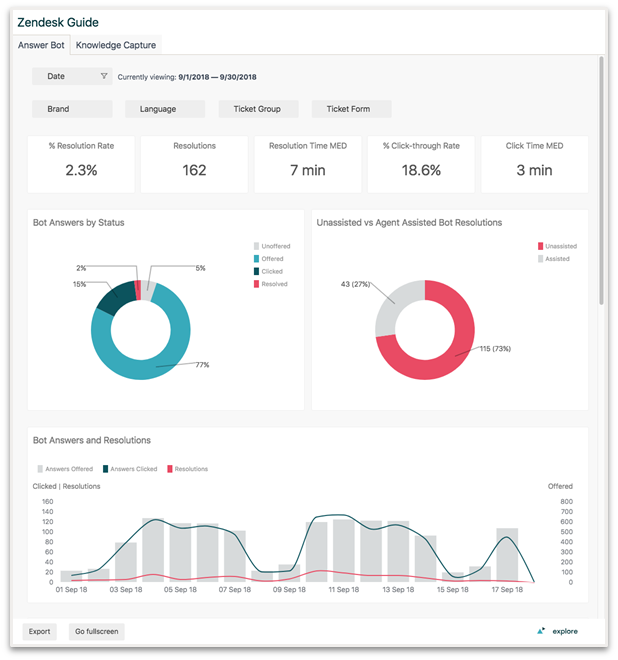Click the Export button
Image resolution: width=618 pixels, height=660 pixels.
coord(40,631)
